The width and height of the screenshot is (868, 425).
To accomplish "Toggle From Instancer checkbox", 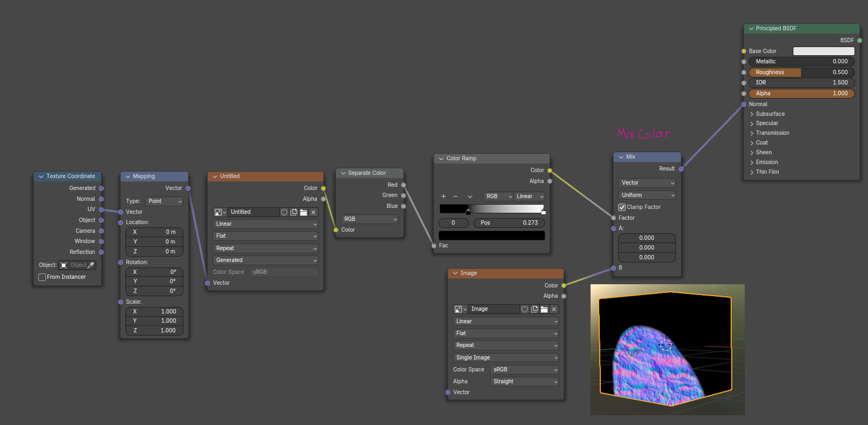I will (x=42, y=277).
